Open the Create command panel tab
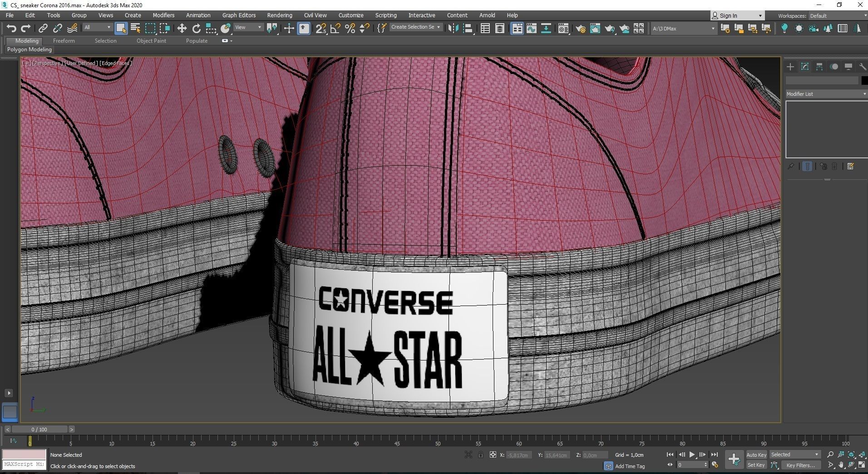Viewport: 868px width, 474px height. click(790, 67)
